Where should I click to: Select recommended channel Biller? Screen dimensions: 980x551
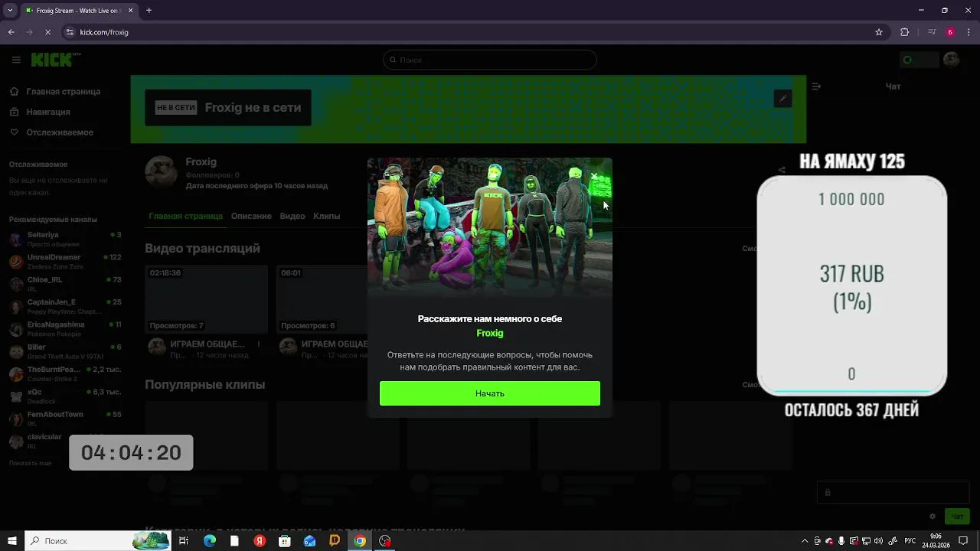click(65, 351)
